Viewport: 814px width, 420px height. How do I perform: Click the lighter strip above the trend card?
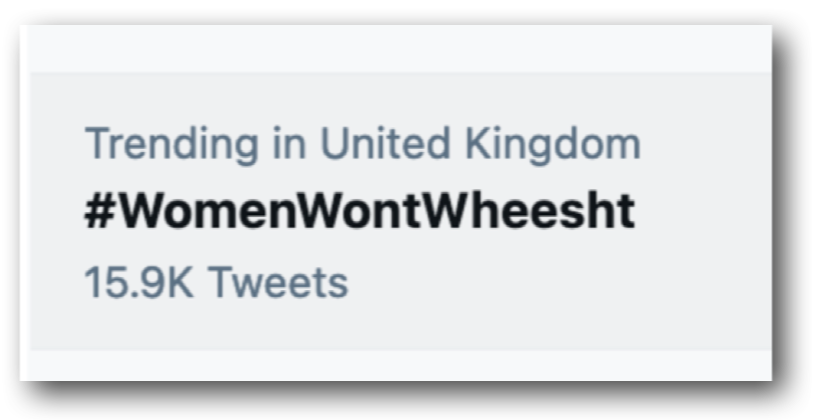(400, 50)
